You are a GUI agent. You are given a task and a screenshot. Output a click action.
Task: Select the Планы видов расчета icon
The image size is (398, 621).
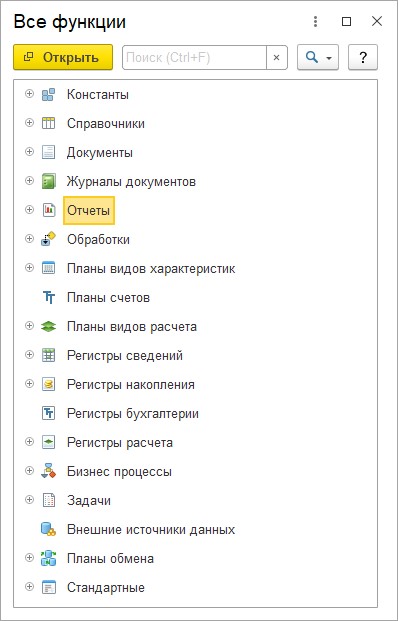48,326
